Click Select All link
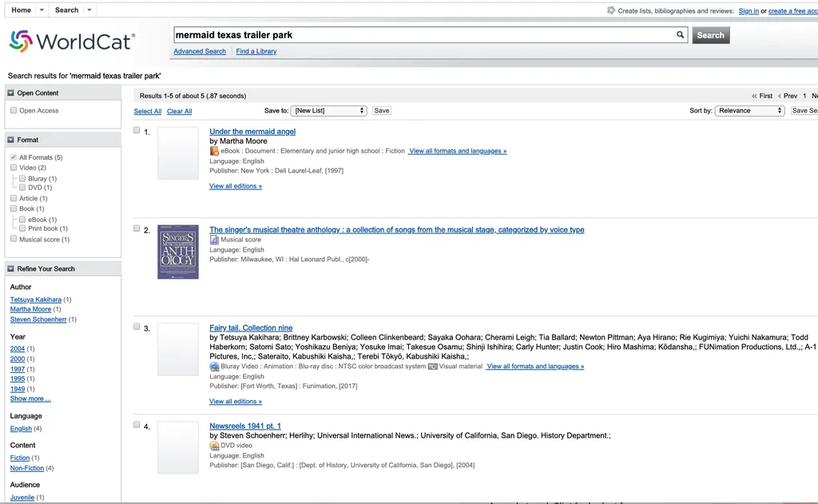The width and height of the screenshot is (818, 504). (x=148, y=111)
